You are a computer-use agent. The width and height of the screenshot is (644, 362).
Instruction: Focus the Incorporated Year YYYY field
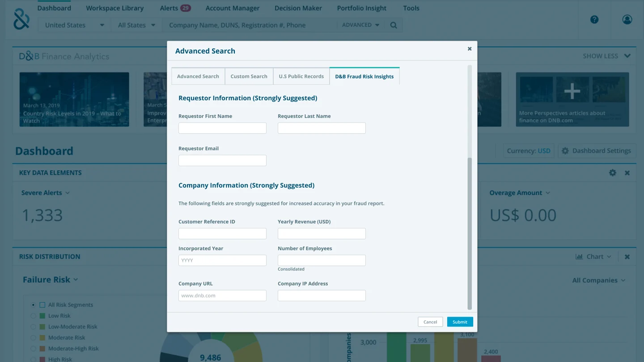pyautogui.click(x=222, y=260)
